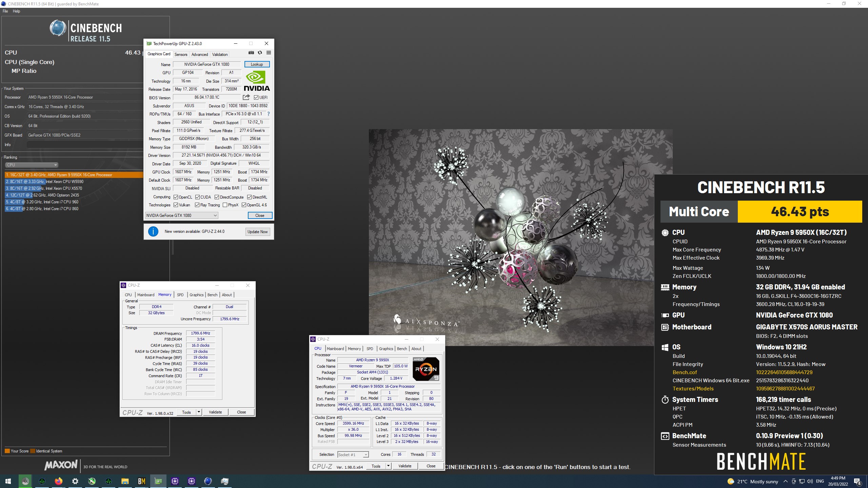Screen dimensions: 868x488
Task: Click Validate in CPU-Z memory window
Action: pyautogui.click(x=215, y=412)
